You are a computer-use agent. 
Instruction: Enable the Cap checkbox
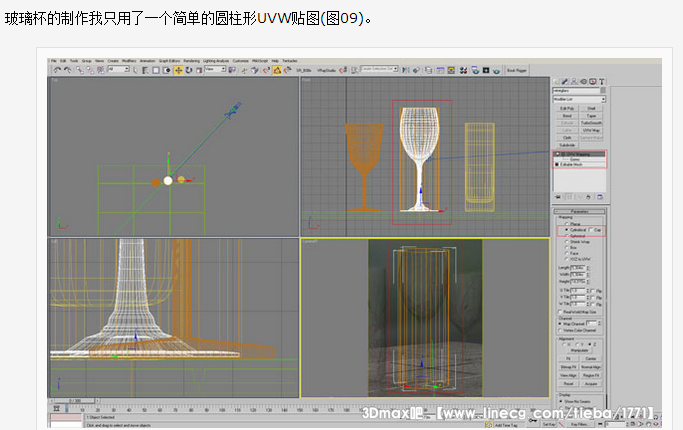pos(591,230)
